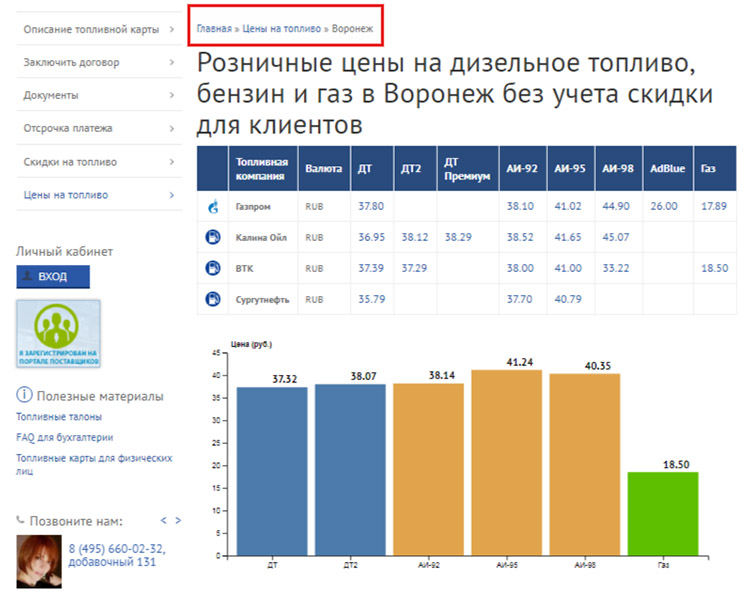Go to Главная in the breadcrumb

coord(214,29)
